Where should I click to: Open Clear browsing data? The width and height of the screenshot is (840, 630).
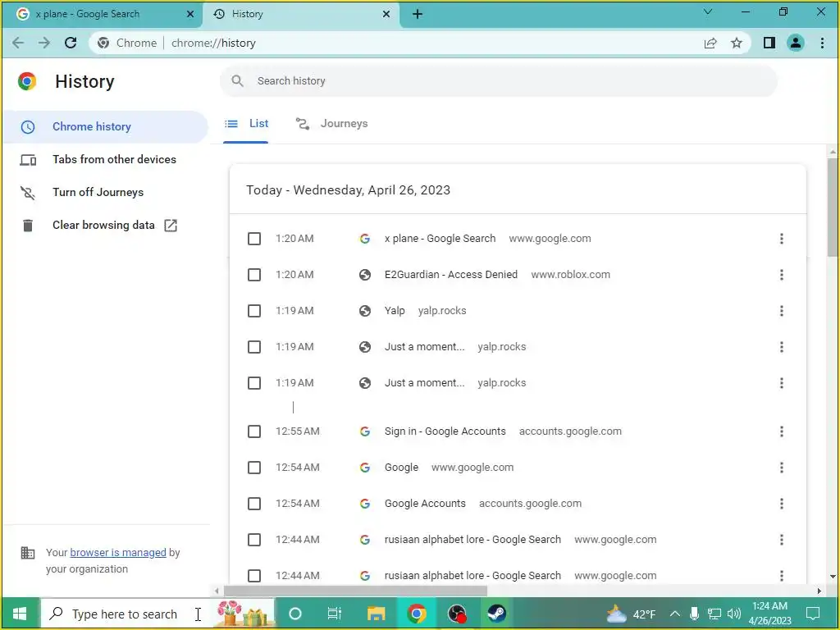tap(105, 226)
